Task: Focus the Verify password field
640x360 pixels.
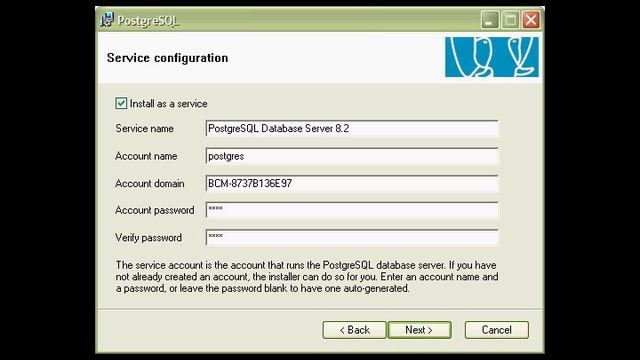Action: (352, 238)
